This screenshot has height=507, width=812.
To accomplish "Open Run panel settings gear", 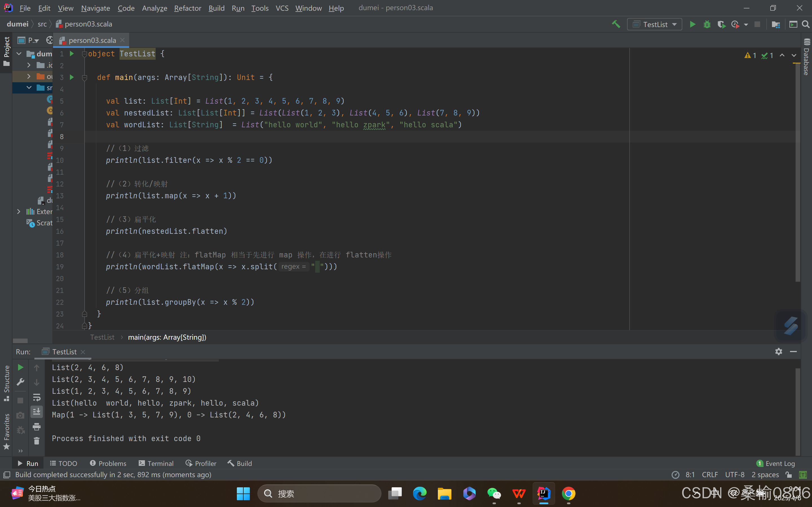I will coord(778,352).
